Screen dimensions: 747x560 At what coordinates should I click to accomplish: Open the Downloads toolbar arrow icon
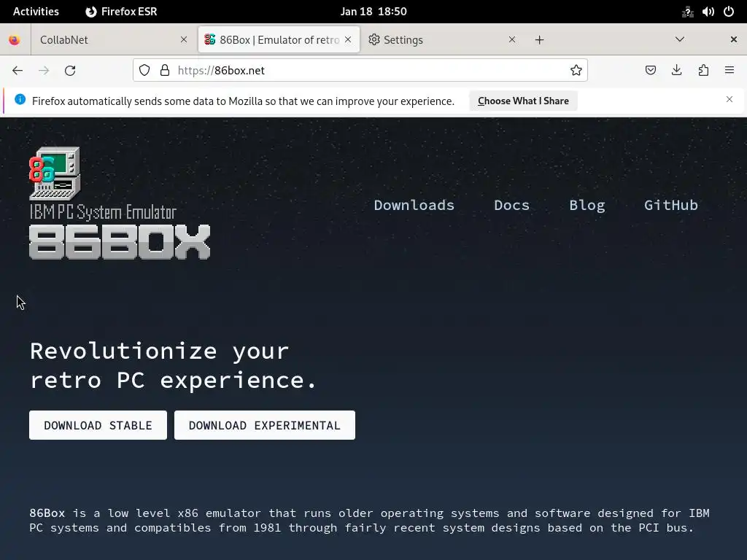point(676,71)
